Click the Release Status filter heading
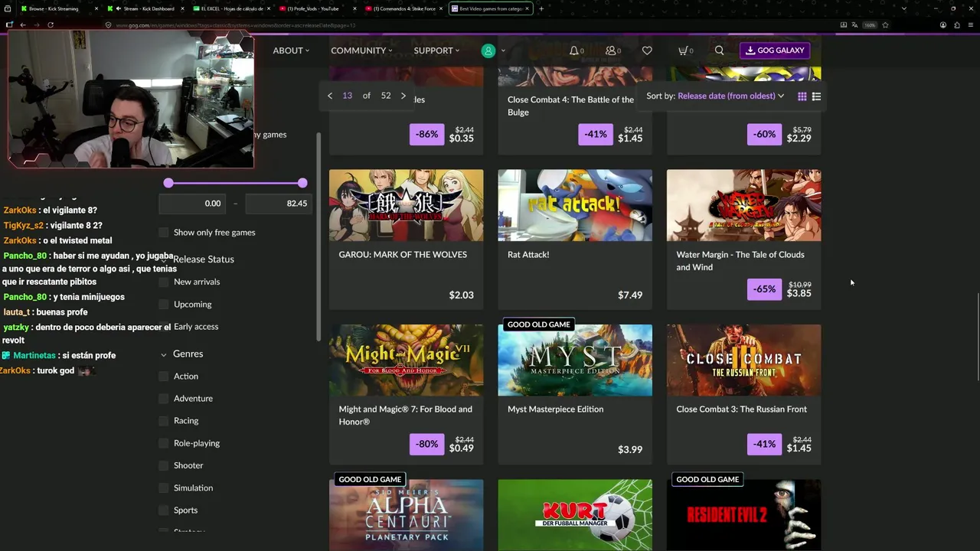The height and width of the screenshot is (551, 980). tap(204, 259)
